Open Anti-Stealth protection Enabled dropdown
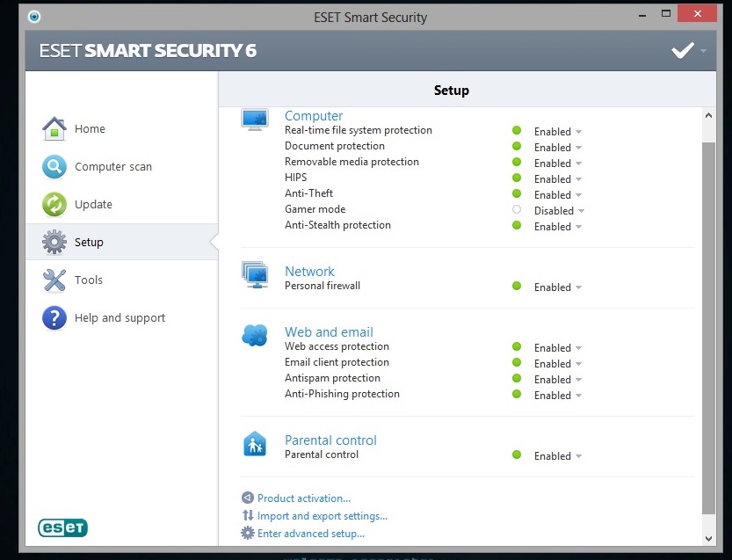The image size is (732, 560). pyautogui.click(x=558, y=227)
